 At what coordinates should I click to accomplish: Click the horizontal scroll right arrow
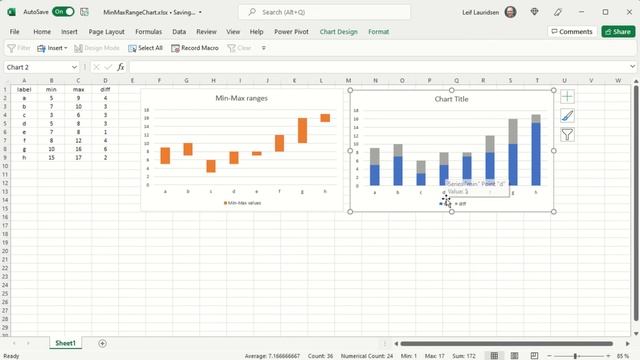628,344
